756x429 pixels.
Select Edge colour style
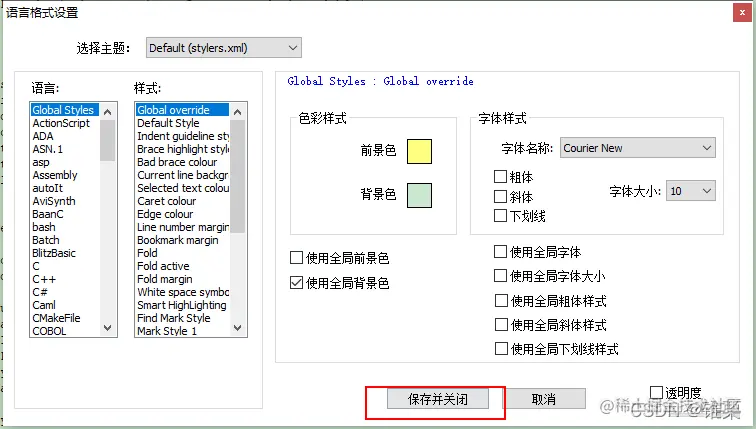[x=182, y=214]
